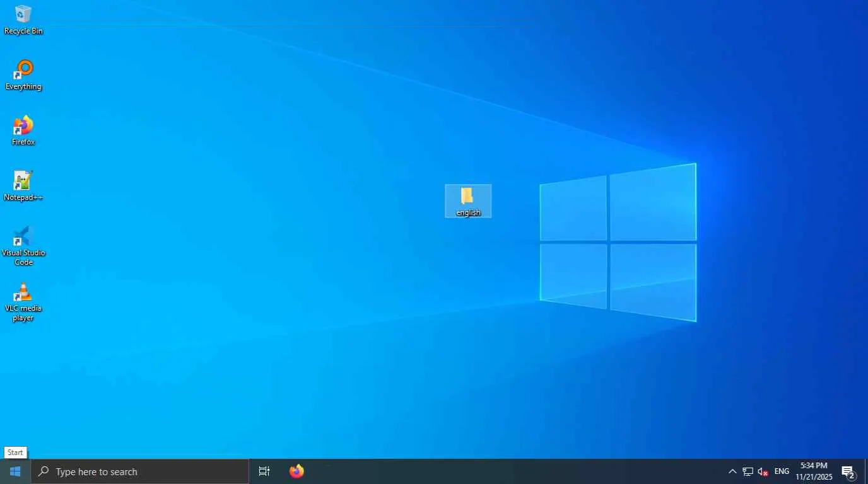Show hidden system tray icons
This screenshot has height=484, width=868.
(x=732, y=471)
